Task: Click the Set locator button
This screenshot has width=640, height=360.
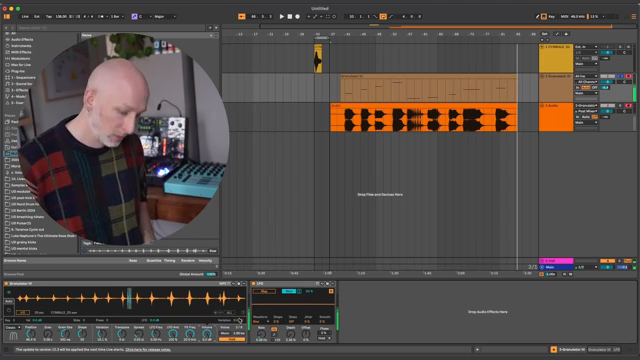Action: 544,34
